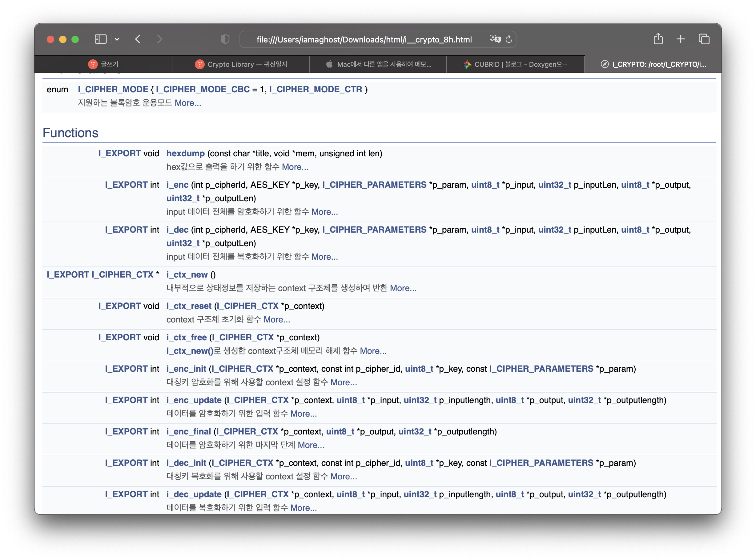Viewport: 756px width, 560px height.
Task: Add a new tab with plus icon
Action: [680, 39]
